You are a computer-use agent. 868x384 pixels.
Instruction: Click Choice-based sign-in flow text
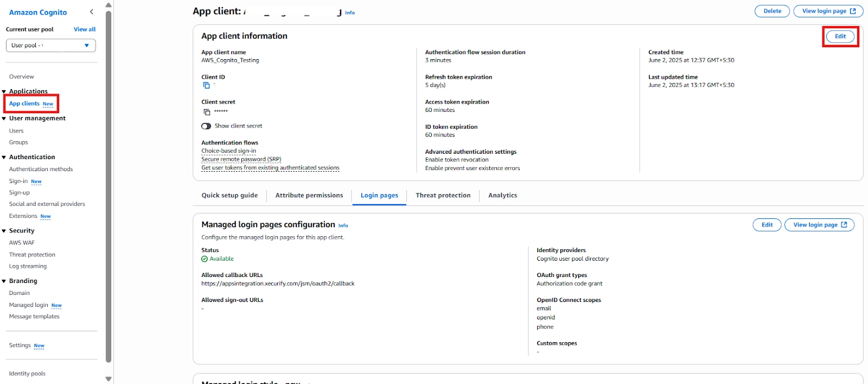pos(228,151)
